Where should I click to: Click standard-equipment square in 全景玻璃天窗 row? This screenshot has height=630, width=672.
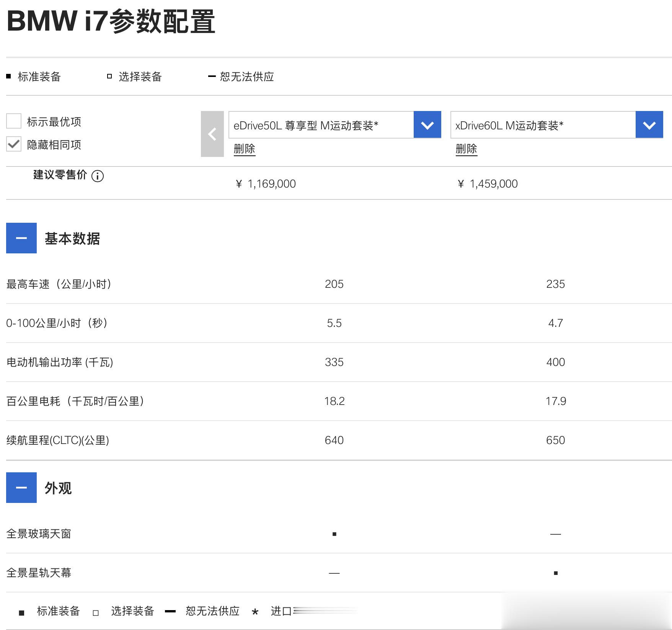[334, 534]
